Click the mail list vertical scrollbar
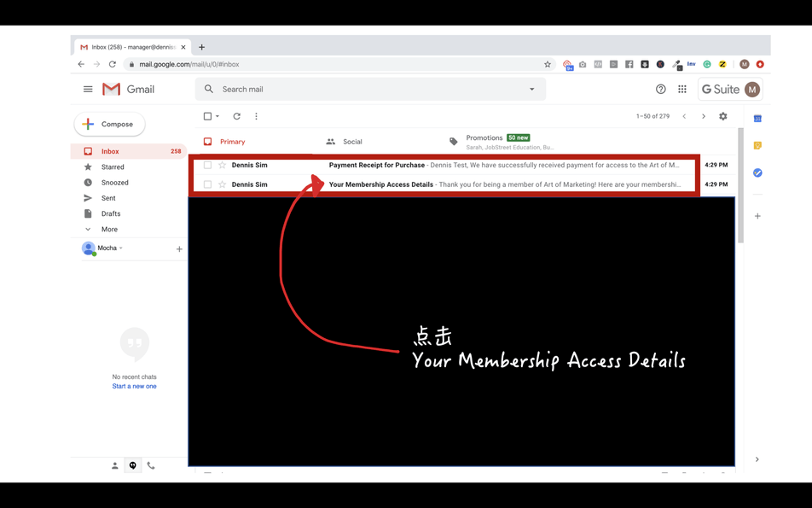 coord(740,185)
